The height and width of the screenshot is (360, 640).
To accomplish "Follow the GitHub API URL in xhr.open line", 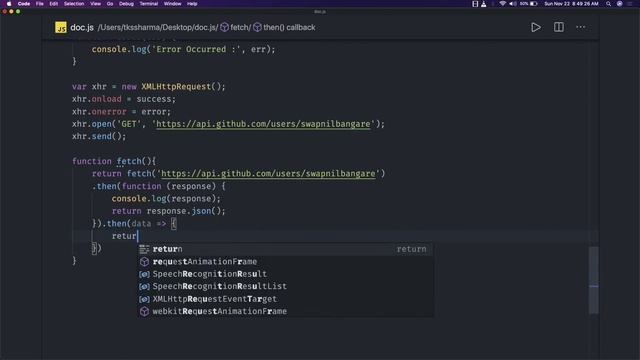I will 263,124.
